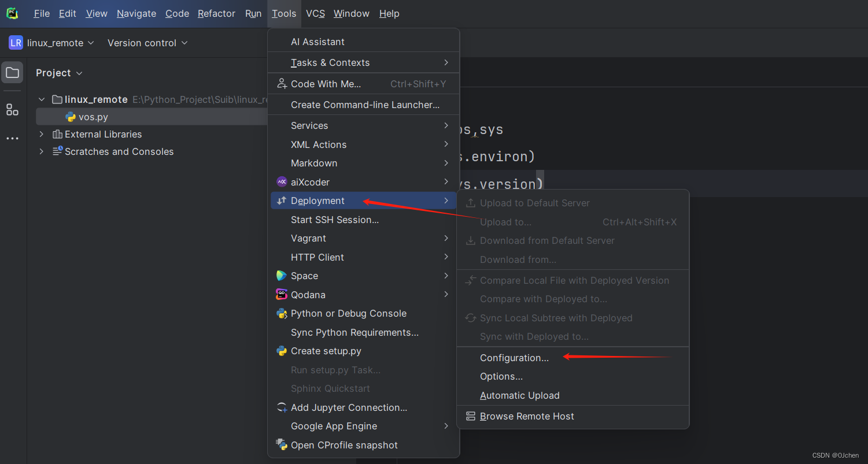
Task: Click the Space logo icon
Action: 282,276
